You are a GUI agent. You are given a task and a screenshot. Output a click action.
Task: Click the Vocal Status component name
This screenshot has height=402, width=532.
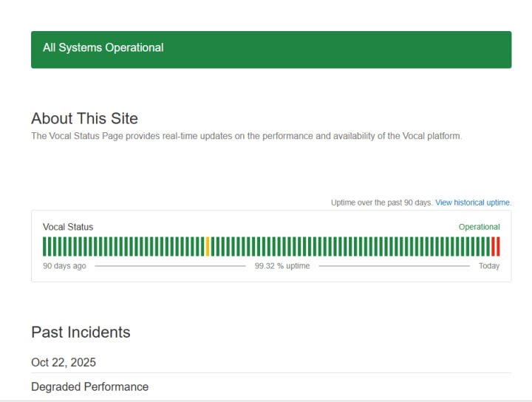pyautogui.click(x=68, y=227)
